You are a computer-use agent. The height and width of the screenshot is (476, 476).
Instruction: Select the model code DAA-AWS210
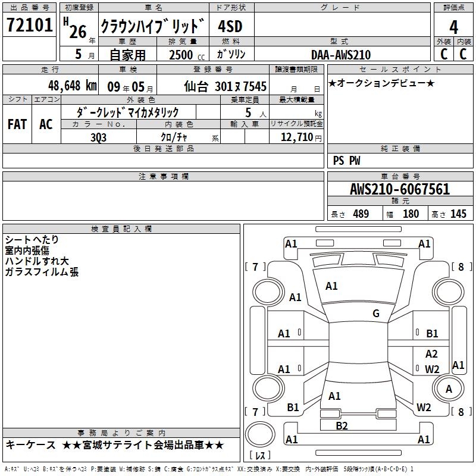341,55
